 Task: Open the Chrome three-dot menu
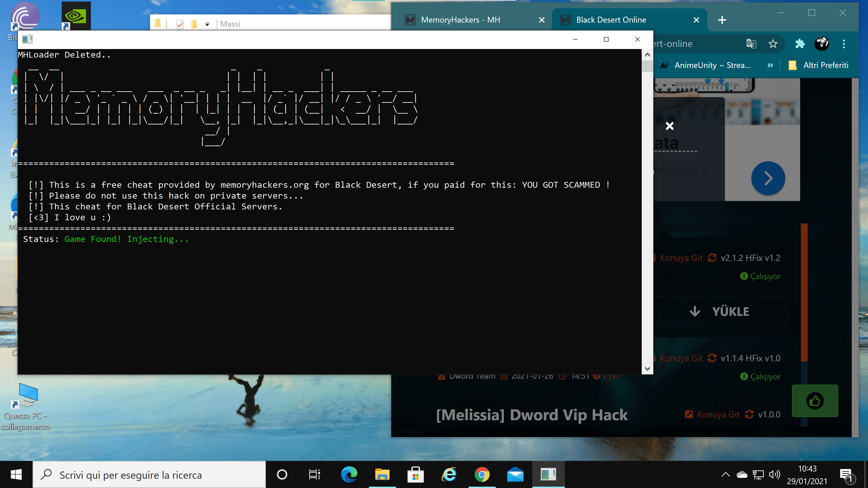click(844, 44)
